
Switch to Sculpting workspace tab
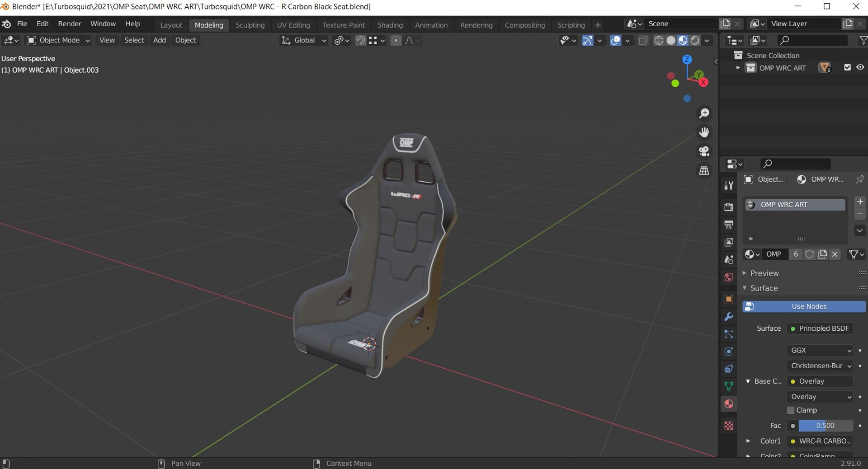coord(250,25)
